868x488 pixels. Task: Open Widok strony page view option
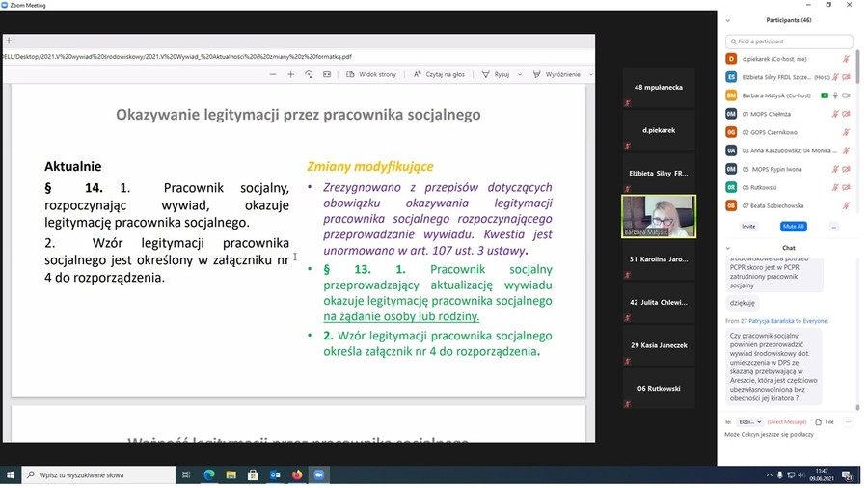pyautogui.click(x=370, y=74)
